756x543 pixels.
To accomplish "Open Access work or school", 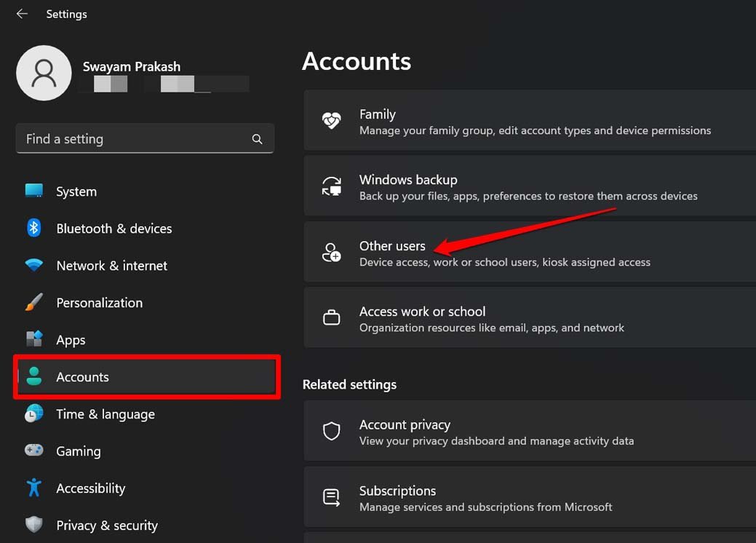I will coord(529,318).
